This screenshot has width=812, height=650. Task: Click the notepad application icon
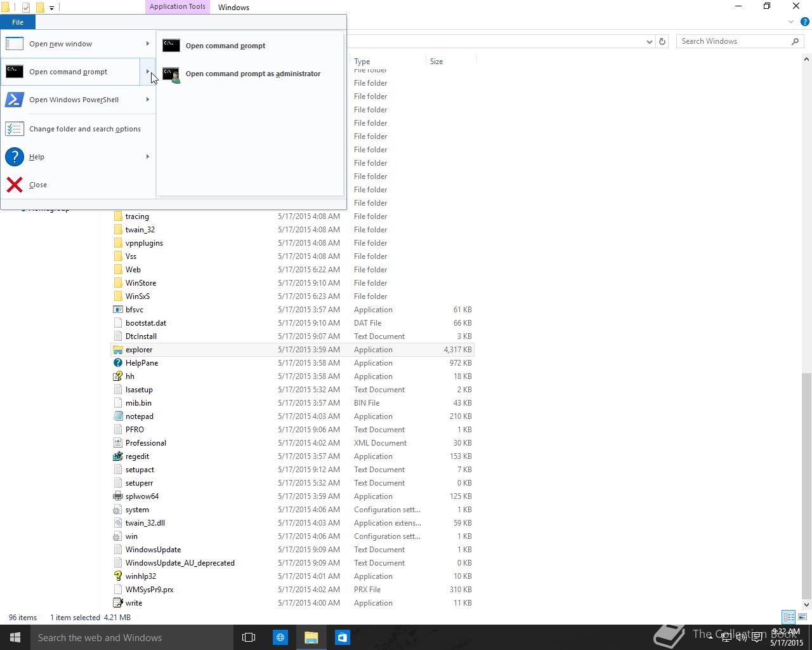coord(117,416)
